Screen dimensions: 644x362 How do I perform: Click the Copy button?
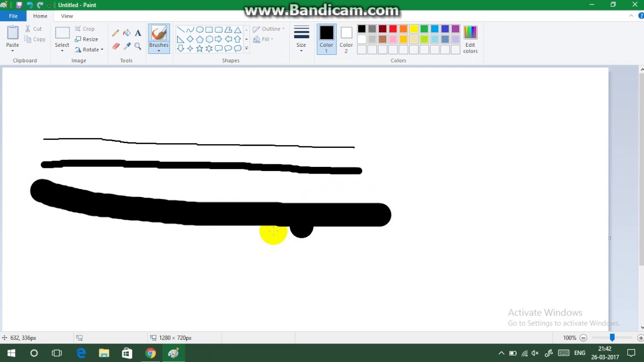click(x=35, y=39)
